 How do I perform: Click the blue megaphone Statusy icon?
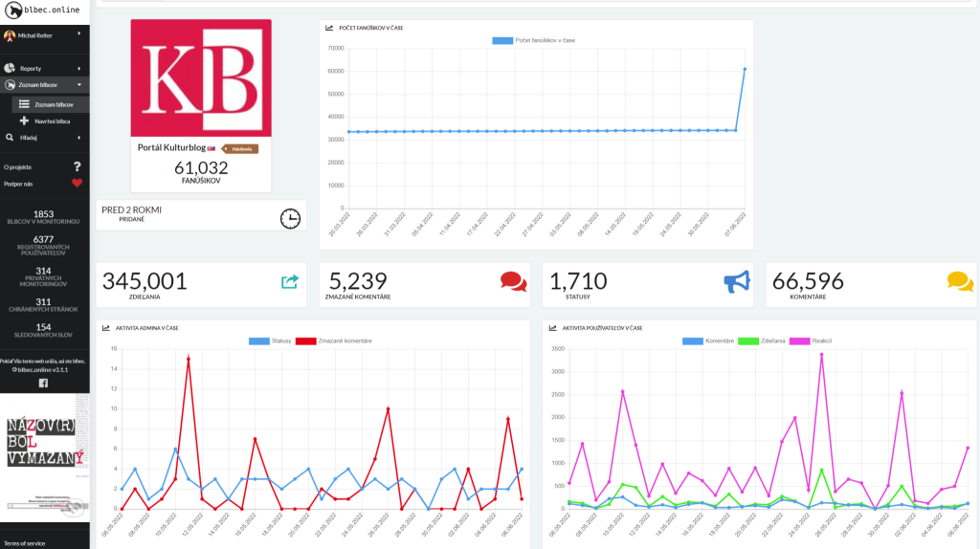tap(737, 282)
